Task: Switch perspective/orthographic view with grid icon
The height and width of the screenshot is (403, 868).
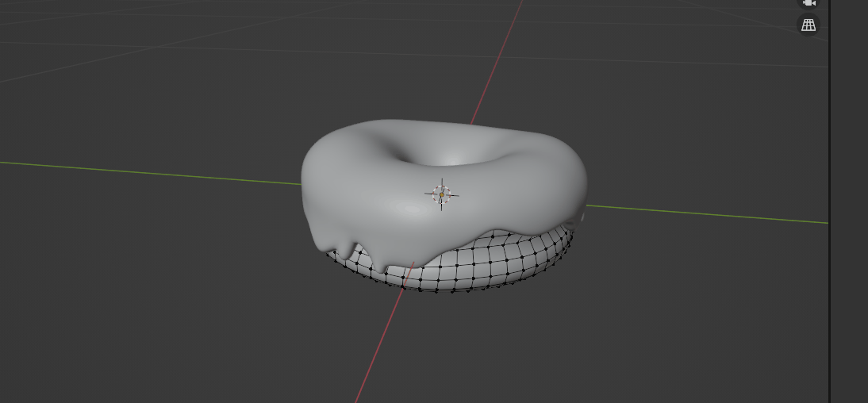Action: point(808,25)
